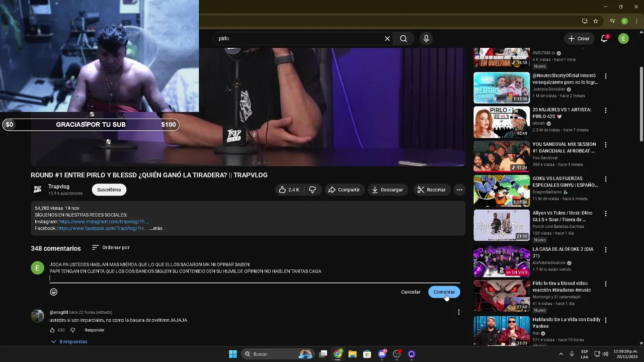
Task: Open Discord from taskbar
Action: 382,354
